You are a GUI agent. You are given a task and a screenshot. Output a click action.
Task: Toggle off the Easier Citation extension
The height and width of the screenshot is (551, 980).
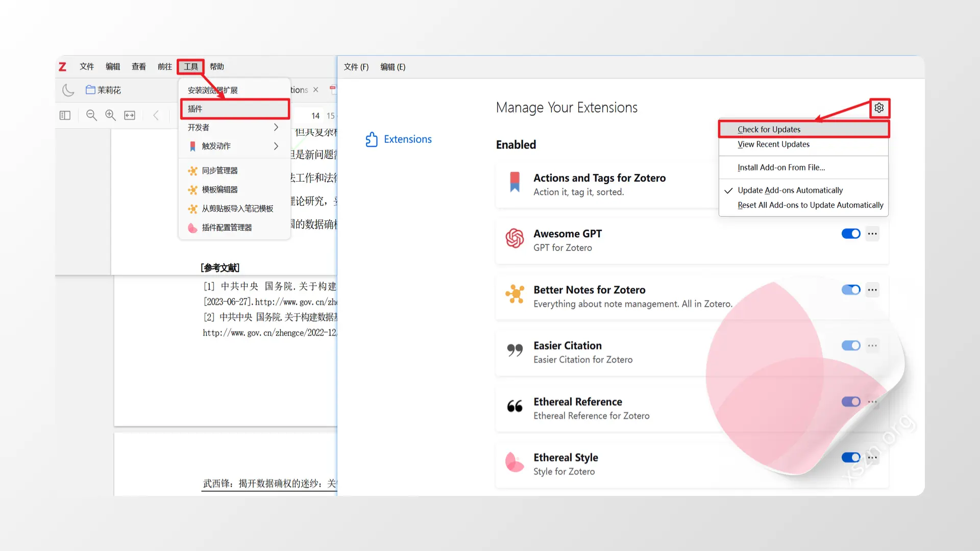(x=851, y=345)
